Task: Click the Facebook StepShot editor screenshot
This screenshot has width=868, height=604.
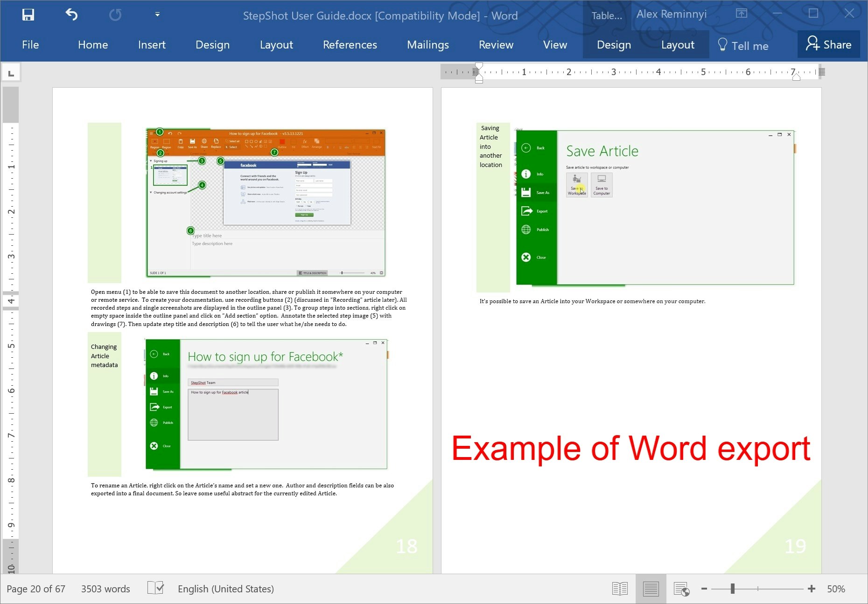Action: [266, 202]
